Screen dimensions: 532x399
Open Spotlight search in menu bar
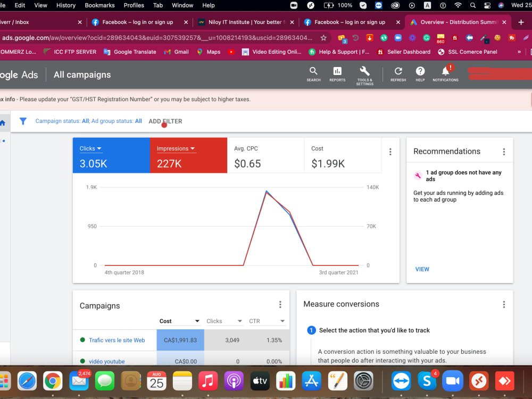click(x=472, y=5)
